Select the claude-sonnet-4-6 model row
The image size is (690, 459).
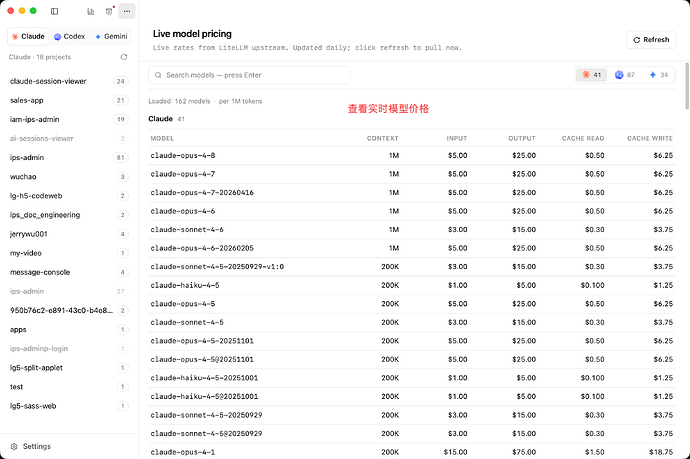tap(411, 230)
